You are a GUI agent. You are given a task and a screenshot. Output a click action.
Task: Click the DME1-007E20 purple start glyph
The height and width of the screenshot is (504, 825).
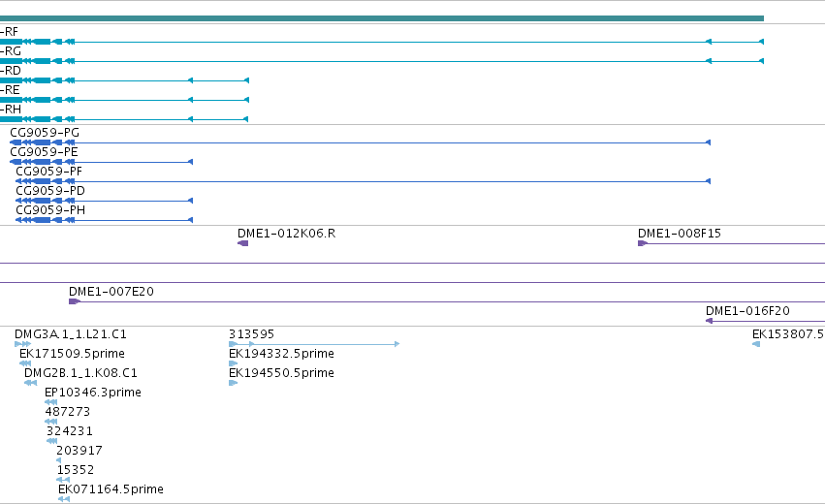[x=75, y=301]
